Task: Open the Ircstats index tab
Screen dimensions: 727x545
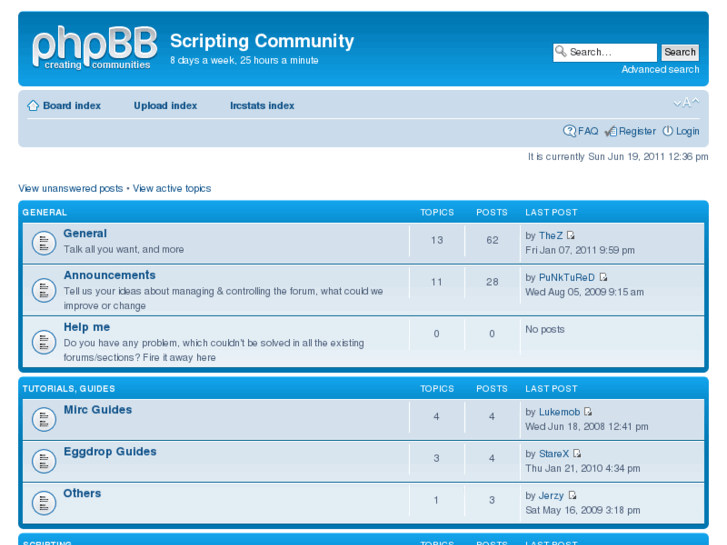Action: (262, 106)
